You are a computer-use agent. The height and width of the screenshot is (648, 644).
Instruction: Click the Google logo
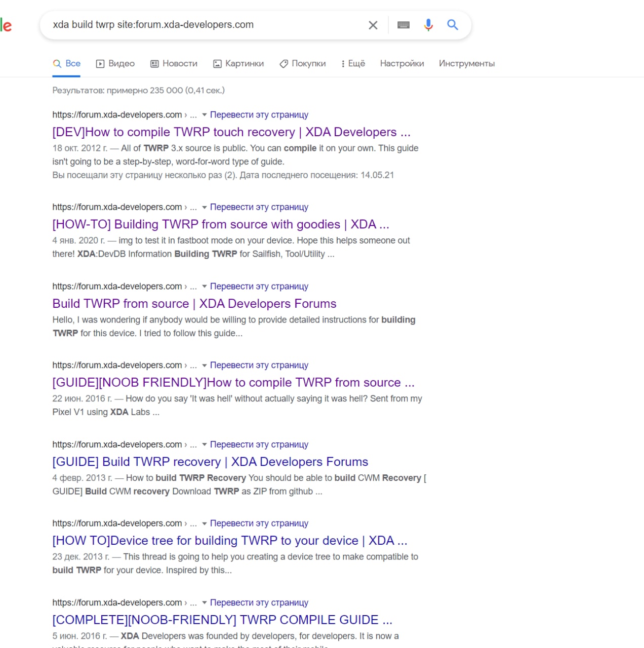point(6,25)
